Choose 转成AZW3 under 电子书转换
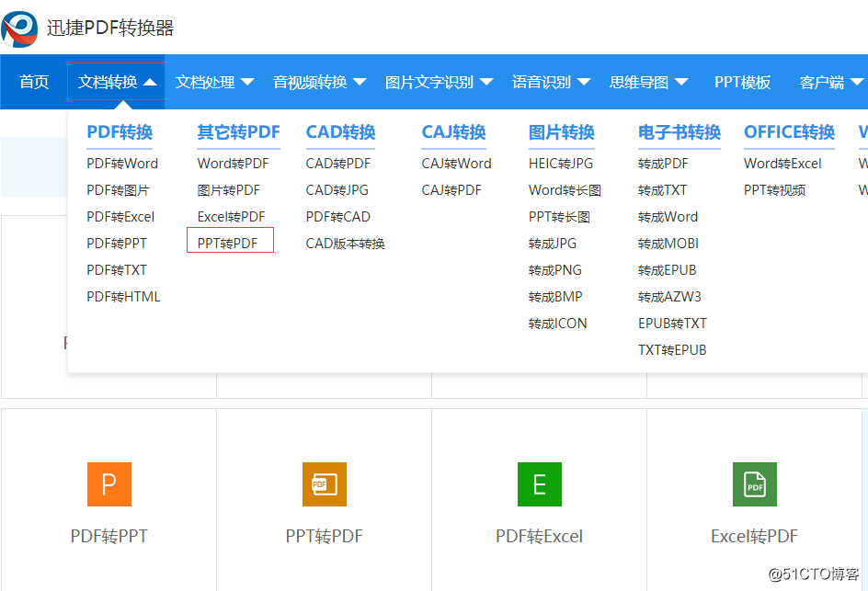 (x=669, y=296)
